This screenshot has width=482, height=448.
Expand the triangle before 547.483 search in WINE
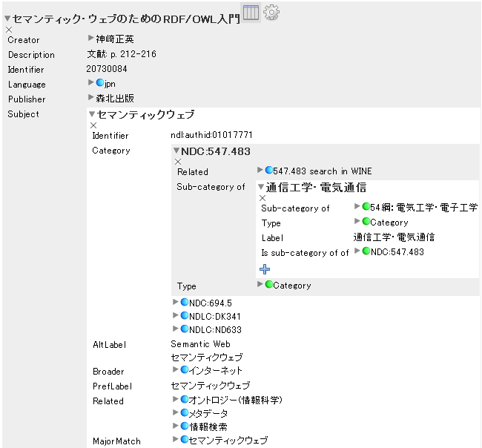tap(260, 170)
